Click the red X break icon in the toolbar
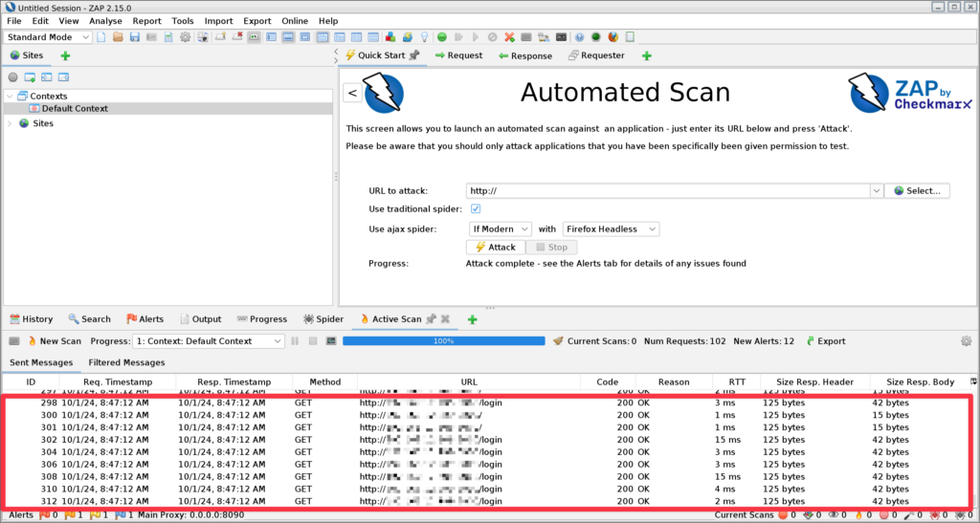The height and width of the screenshot is (523, 980). pyautogui.click(x=509, y=37)
